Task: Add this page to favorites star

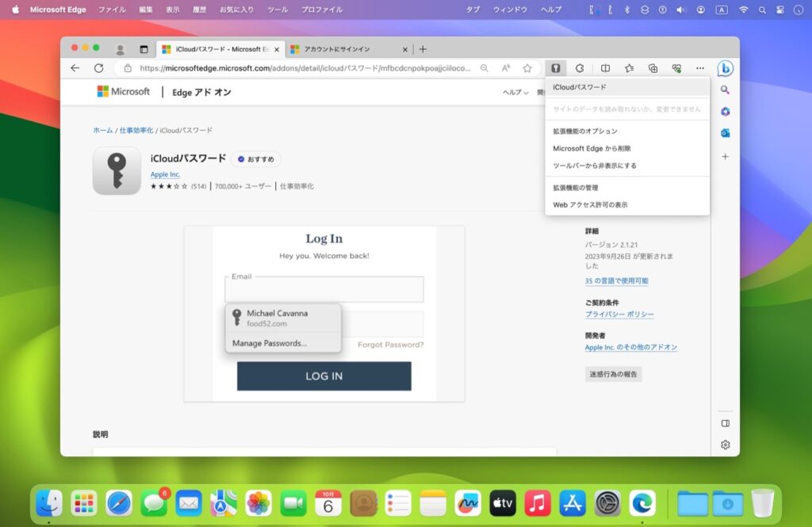Action: (527, 68)
